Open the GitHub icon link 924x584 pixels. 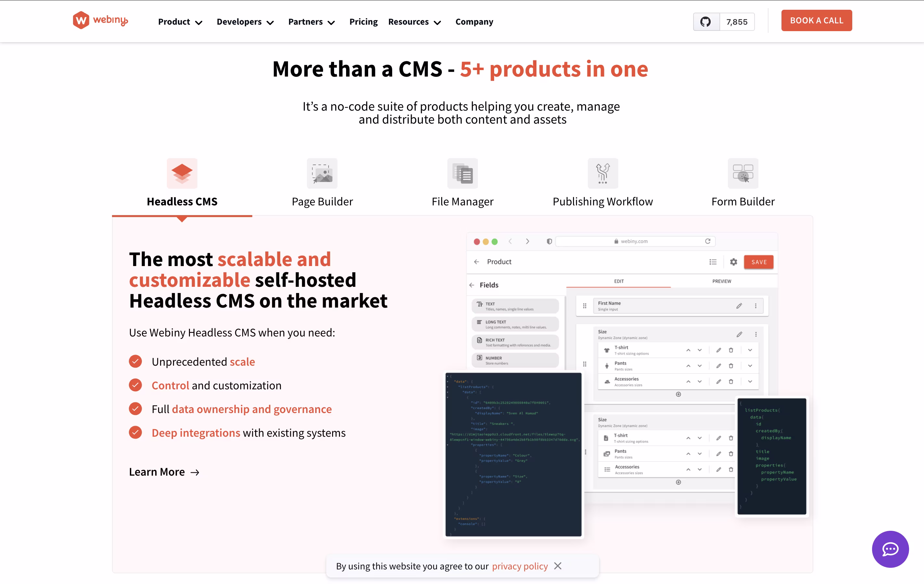pos(705,21)
